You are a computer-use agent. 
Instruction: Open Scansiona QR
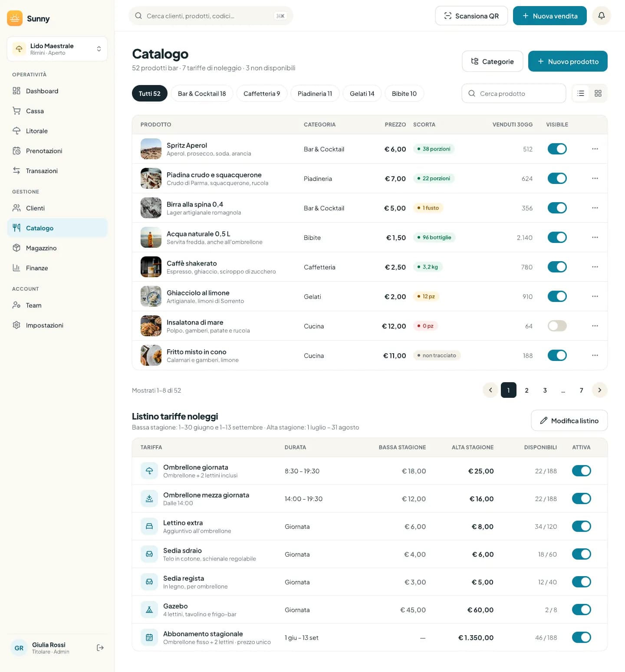pyautogui.click(x=471, y=16)
